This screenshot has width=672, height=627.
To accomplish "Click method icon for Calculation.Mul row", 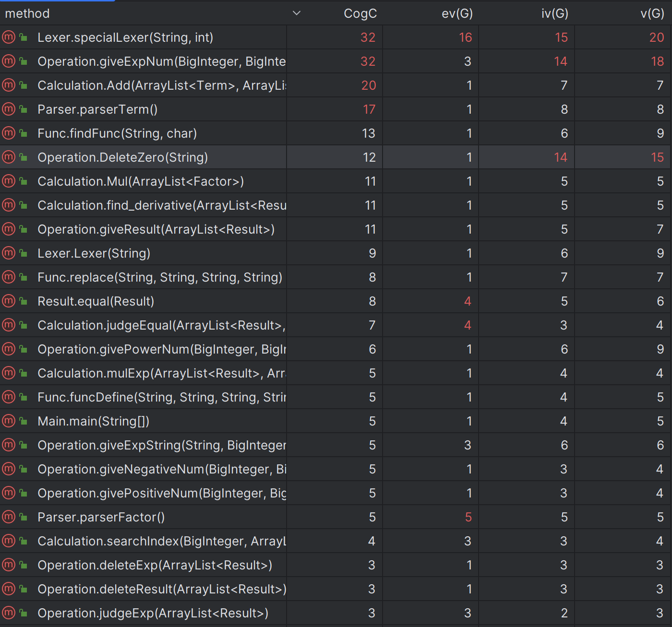I will 9,181.
